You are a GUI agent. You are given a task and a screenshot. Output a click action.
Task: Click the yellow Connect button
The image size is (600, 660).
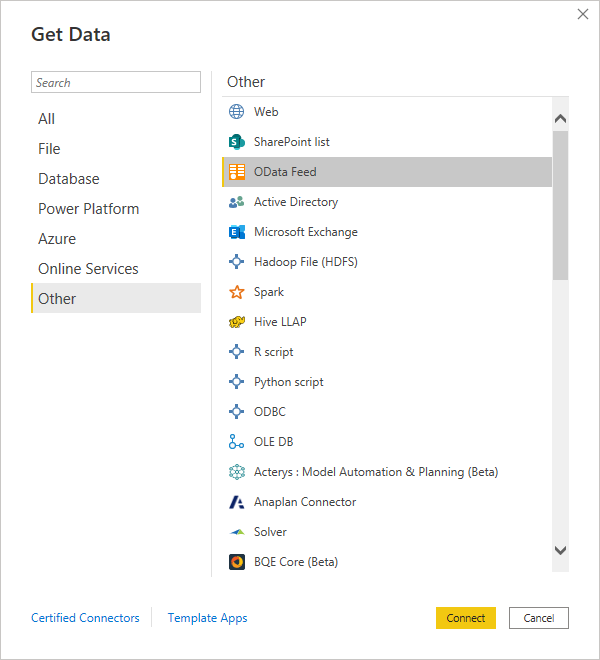tap(466, 618)
